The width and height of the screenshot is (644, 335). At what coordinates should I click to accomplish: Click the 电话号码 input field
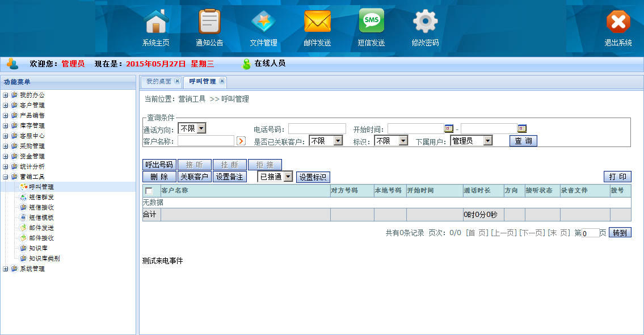(x=317, y=129)
